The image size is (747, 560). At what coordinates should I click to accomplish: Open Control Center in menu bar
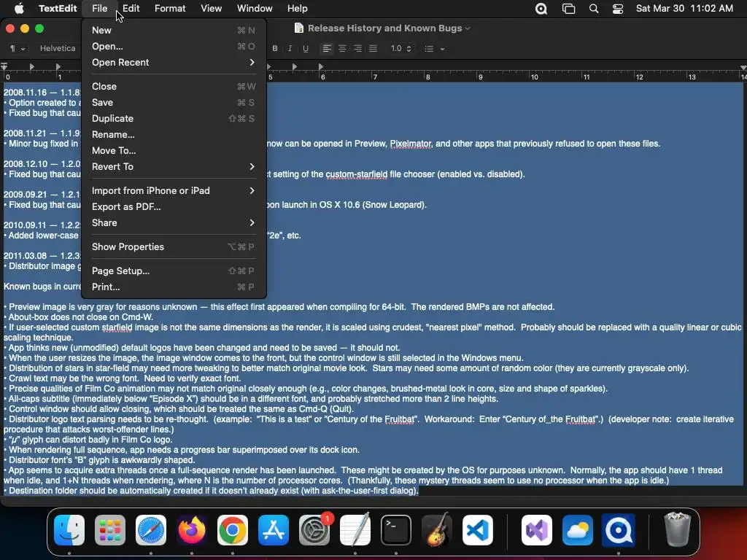tap(617, 9)
